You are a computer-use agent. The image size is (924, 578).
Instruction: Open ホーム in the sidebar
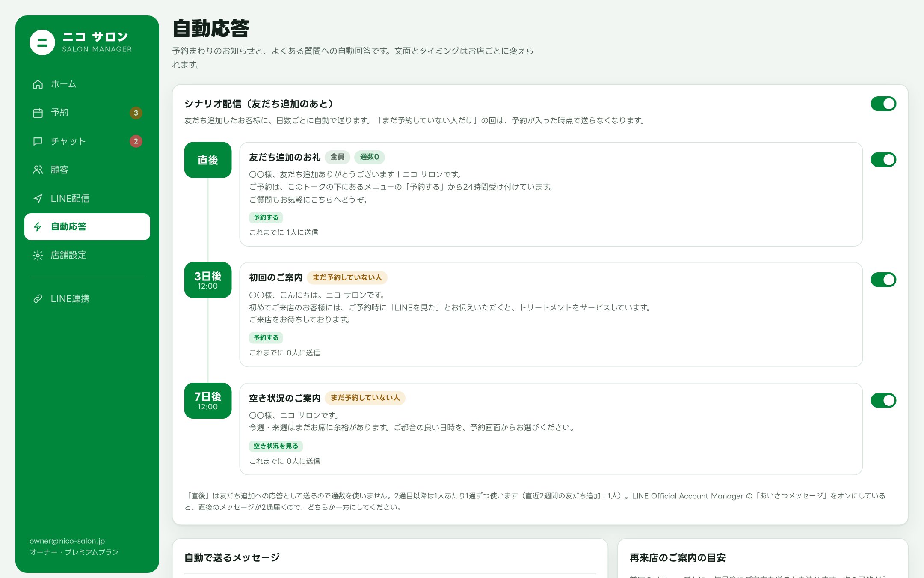[x=87, y=84]
